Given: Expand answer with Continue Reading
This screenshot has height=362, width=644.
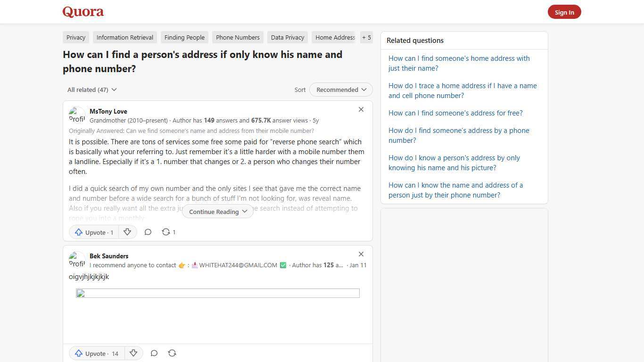Looking at the screenshot, I should pos(218,212).
